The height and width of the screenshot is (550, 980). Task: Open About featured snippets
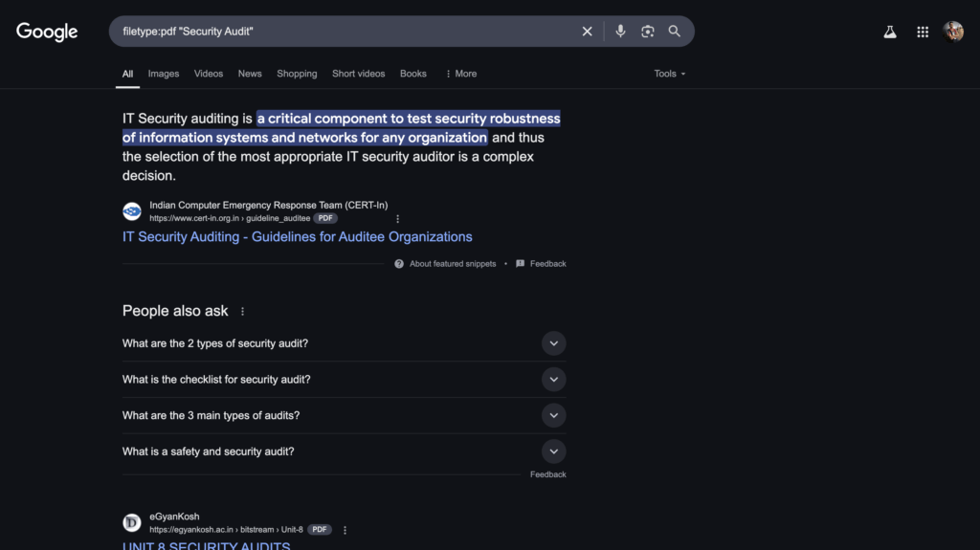(x=453, y=264)
